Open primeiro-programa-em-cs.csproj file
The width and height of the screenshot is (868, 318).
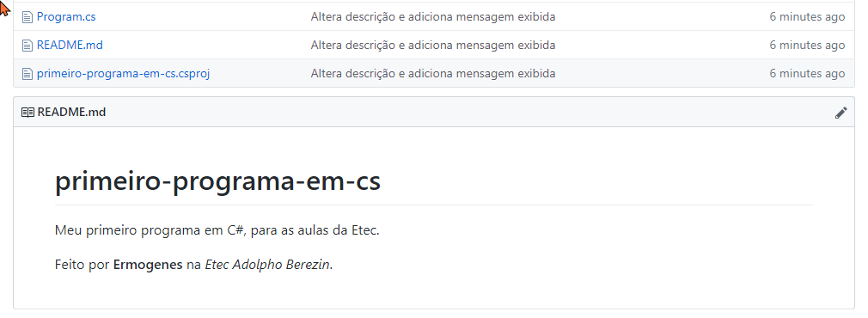[x=123, y=74]
